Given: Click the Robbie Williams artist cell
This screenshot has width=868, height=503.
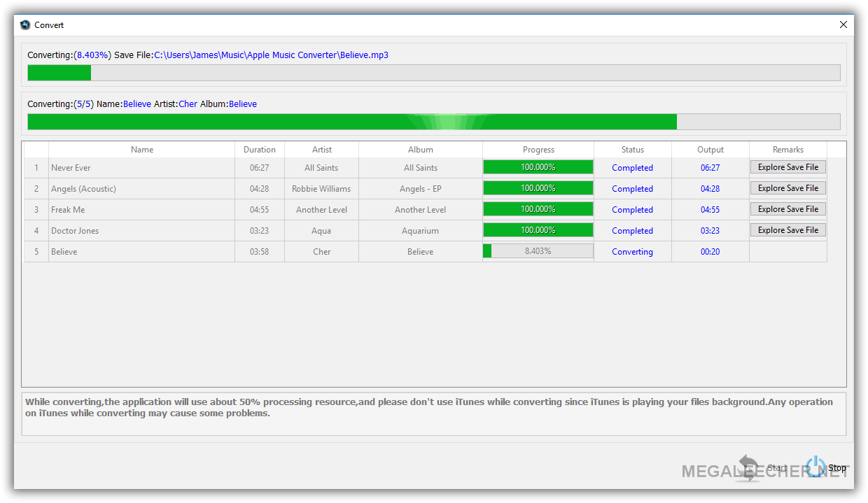Looking at the screenshot, I should pos(321,189).
